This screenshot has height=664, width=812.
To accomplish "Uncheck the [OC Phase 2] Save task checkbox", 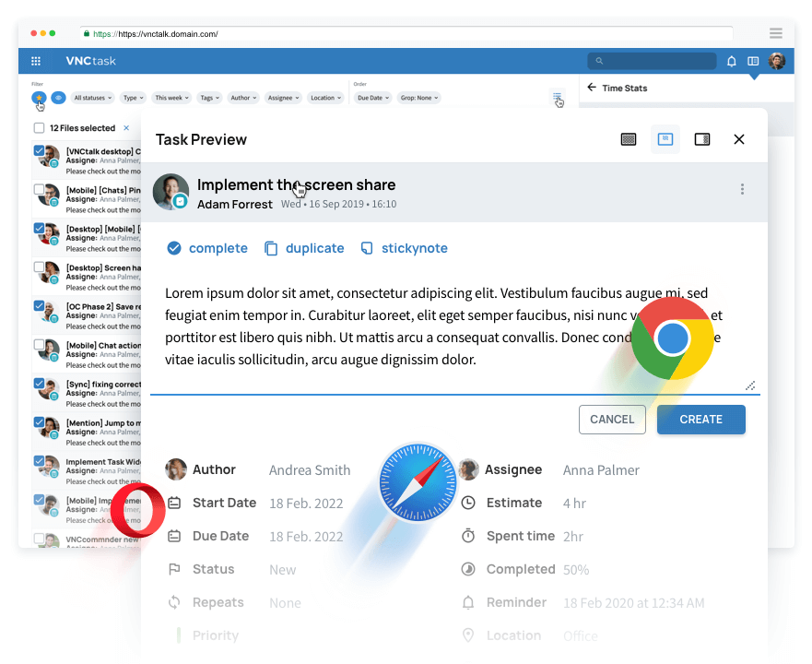I will coord(39,305).
